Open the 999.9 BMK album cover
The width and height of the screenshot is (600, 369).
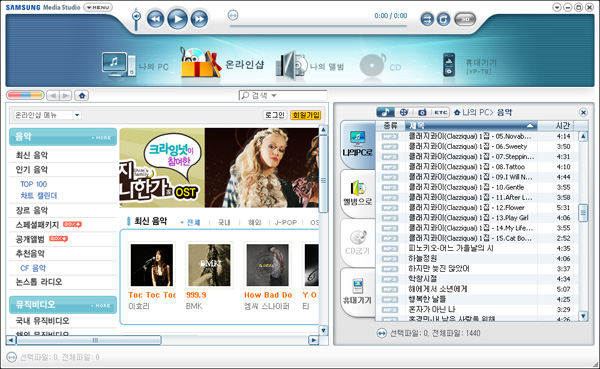[209, 265]
